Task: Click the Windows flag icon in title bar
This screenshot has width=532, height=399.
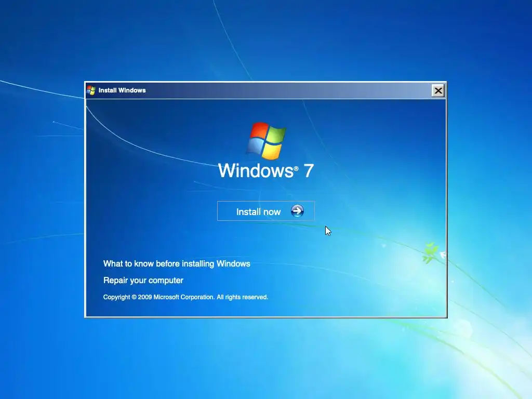Action: [91, 90]
